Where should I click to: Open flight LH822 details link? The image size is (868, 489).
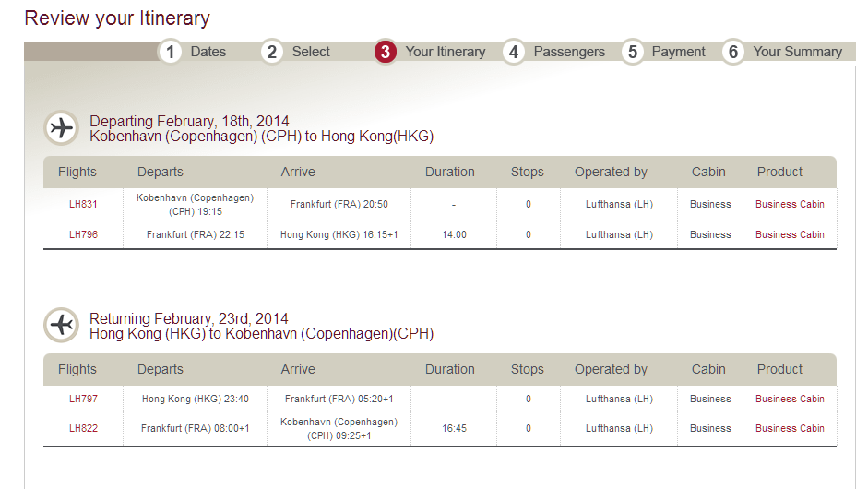pyautogui.click(x=83, y=429)
